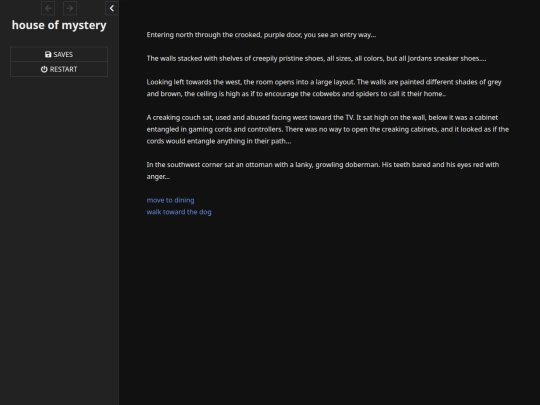Screen dimensions: 540x405
Task: Click the paragraph about cobwebs and spiders
Action: click(x=324, y=88)
